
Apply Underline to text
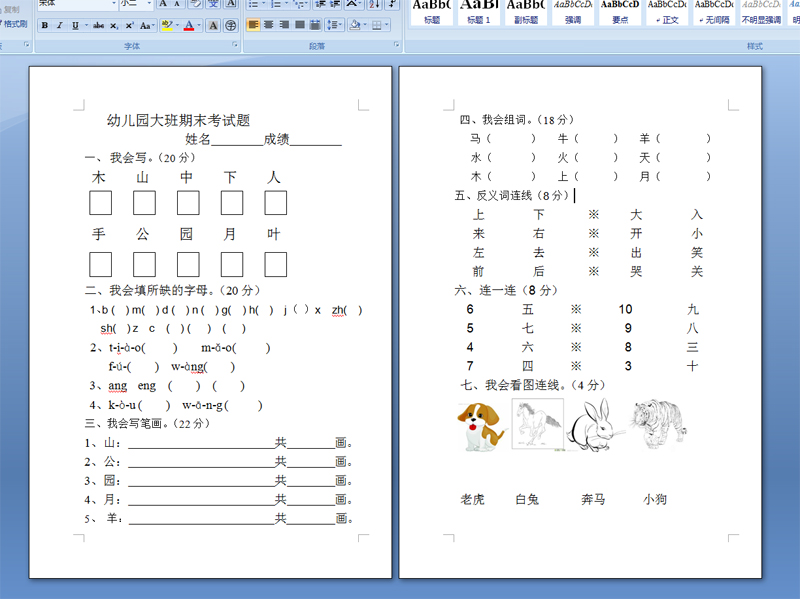[76, 25]
